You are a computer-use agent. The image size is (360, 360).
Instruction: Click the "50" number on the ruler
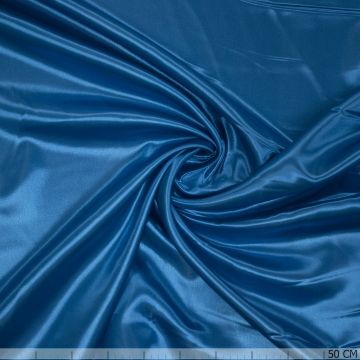point(334,354)
